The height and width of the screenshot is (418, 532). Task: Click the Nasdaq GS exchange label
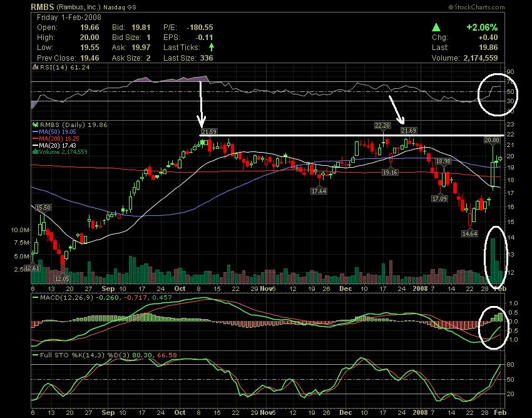click(120, 7)
